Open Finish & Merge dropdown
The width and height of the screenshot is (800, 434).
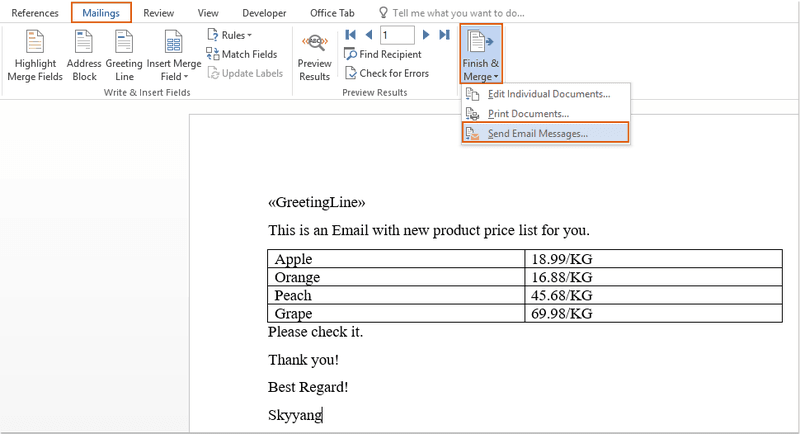tap(481, 54)
